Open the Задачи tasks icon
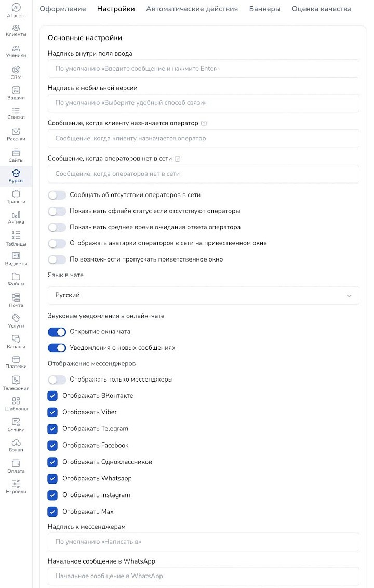The height and width of the screenshot is (588, 374). pos(16,90)
